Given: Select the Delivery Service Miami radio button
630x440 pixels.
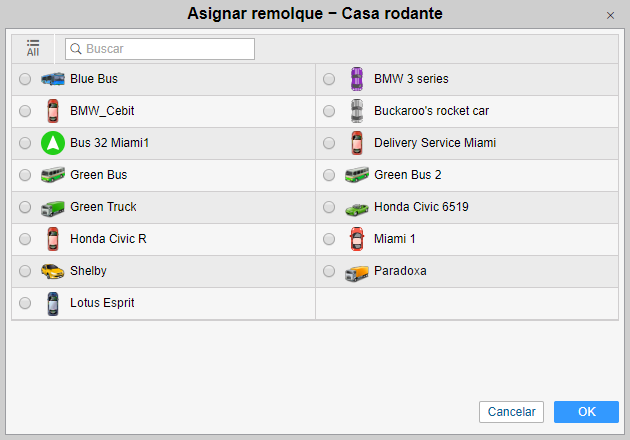Looking at the screenshot, I should coord(329,143).
